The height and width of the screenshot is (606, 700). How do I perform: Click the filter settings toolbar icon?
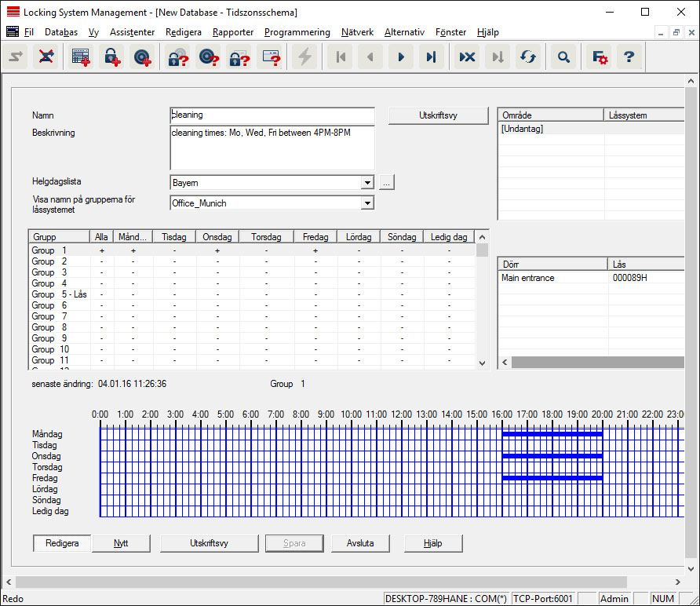pos(600,57)
